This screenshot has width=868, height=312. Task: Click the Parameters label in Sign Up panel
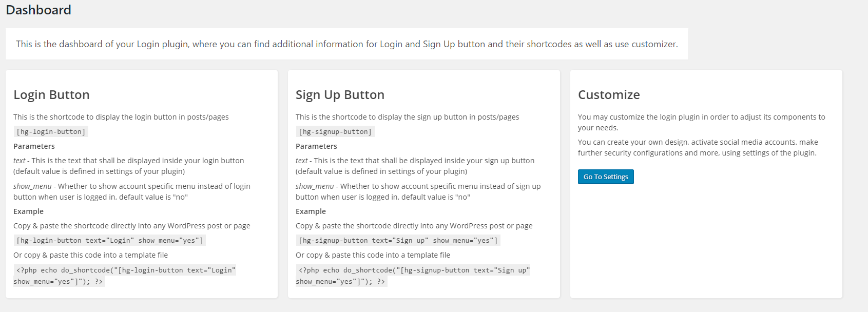point(316,146)
